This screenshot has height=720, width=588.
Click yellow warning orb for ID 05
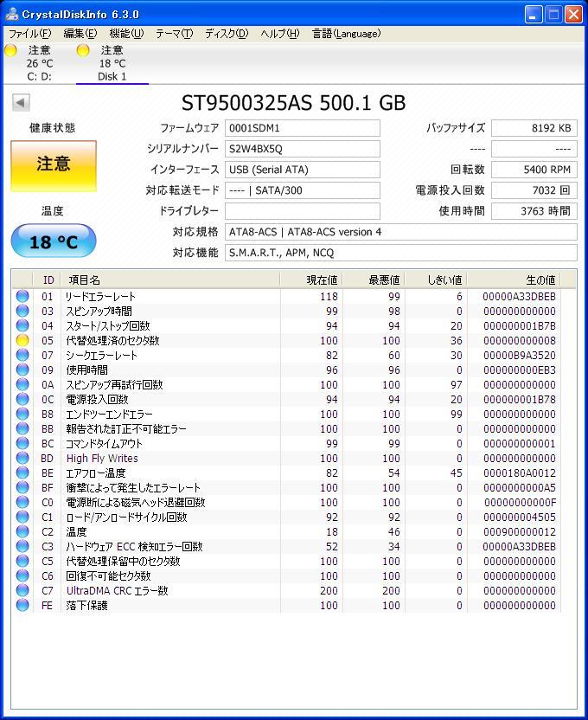tap(22, 340)
